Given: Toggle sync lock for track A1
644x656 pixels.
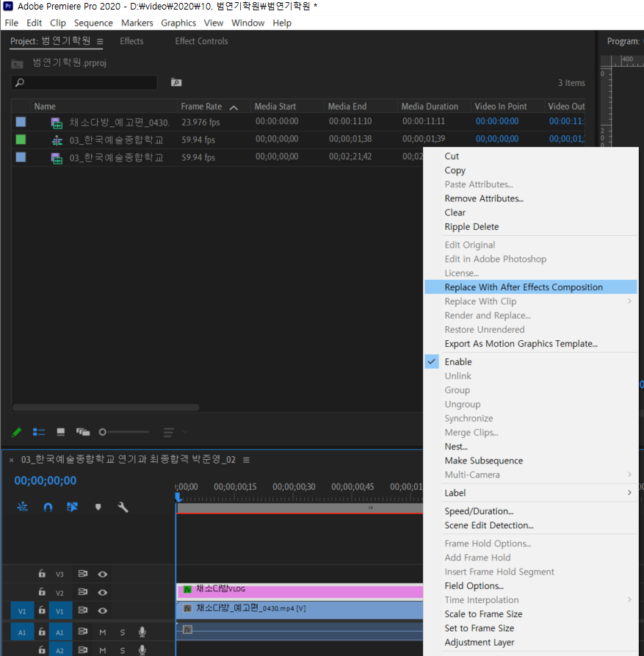Looking at the screenshot, I should pos(83,631).
